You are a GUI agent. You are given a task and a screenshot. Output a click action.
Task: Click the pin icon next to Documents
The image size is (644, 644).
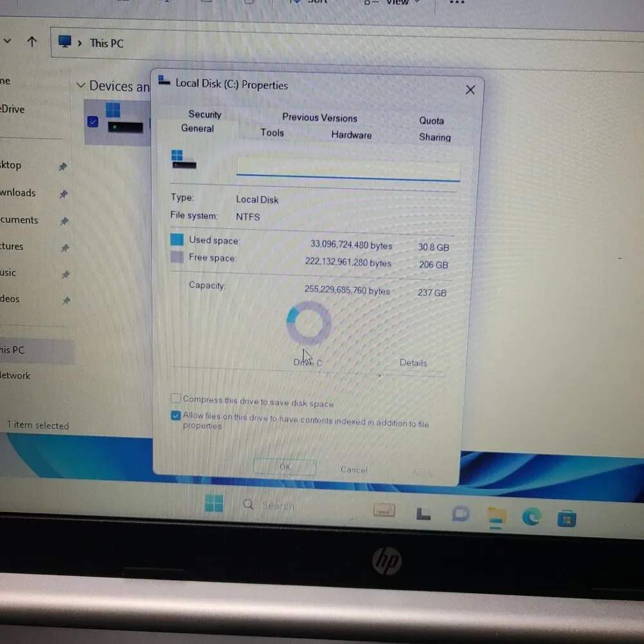pos(64,221)
